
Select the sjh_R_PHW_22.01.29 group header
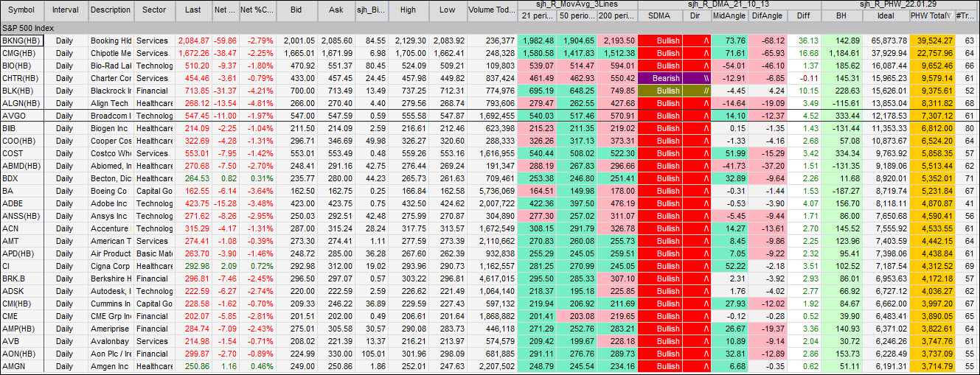[x=900, y=4]
